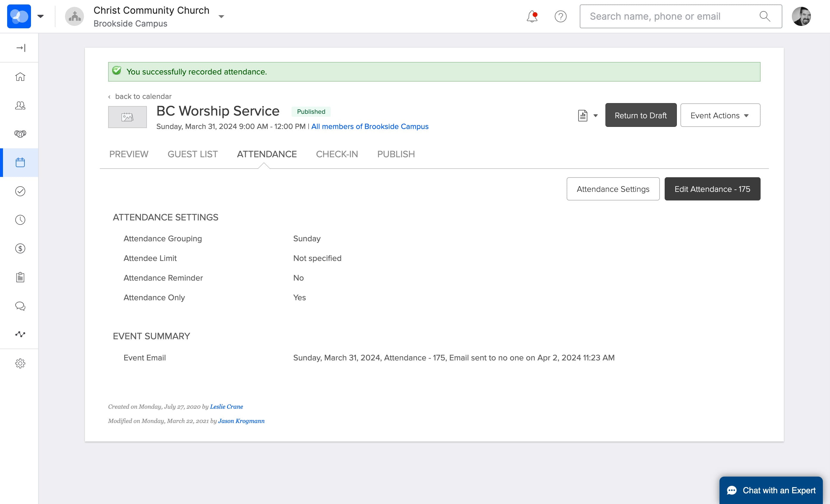Click the Event Email summary text
The height and width of the screenshot is (504, 830).
point(454,357)
